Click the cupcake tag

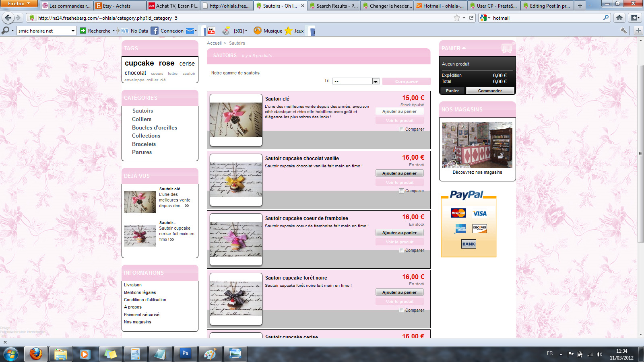pos(139,63)
